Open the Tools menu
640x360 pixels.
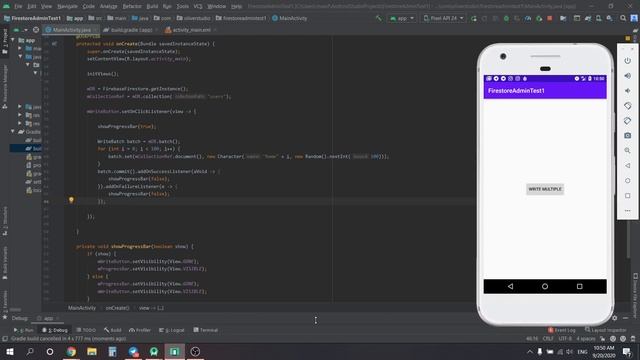click(182, 7)
